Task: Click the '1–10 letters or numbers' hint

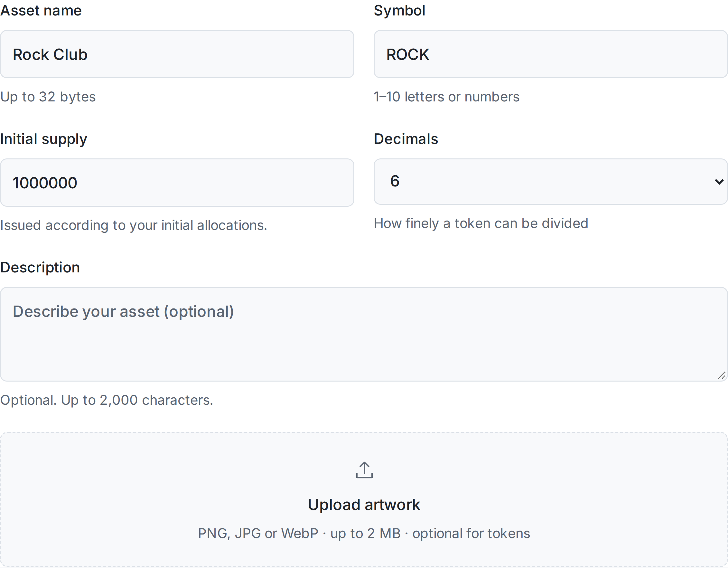Action: (447, 97)
